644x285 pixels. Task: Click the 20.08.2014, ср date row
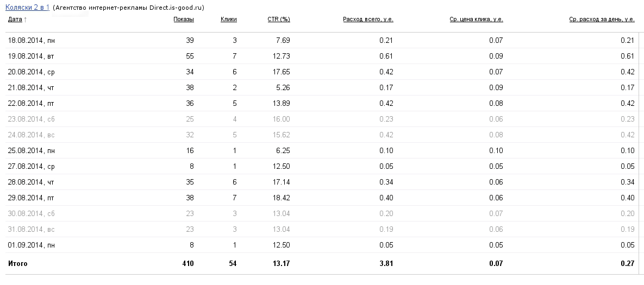(x=31, y=72)
